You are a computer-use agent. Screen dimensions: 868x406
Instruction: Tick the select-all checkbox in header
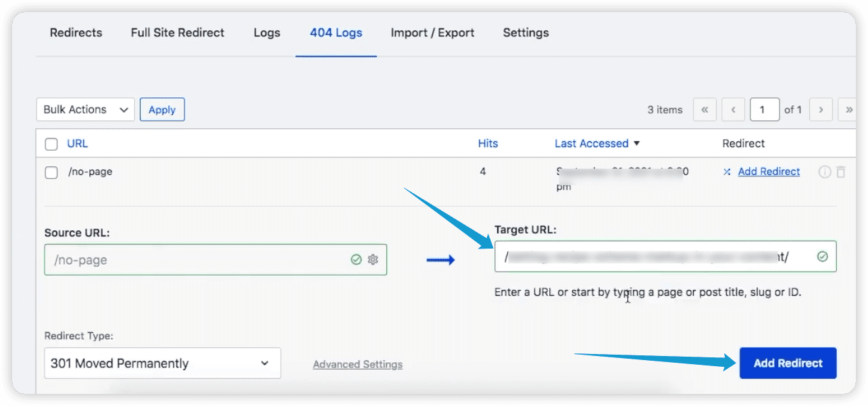tap(51, 144)
